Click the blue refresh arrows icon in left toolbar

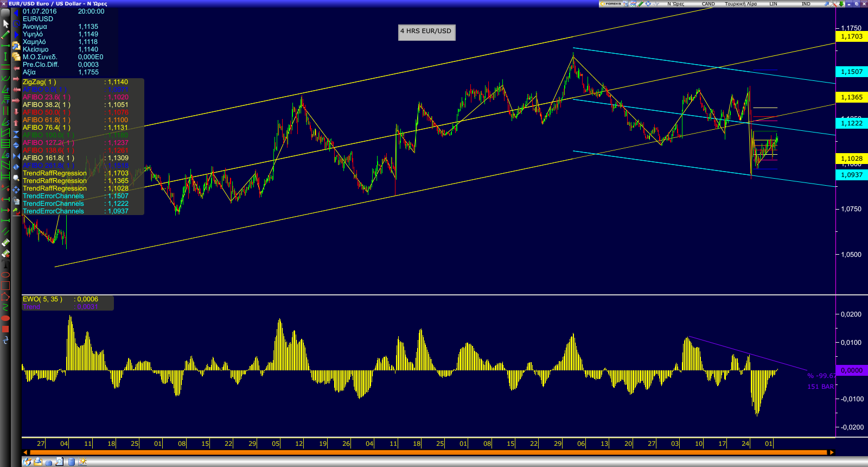coord(5,340)
